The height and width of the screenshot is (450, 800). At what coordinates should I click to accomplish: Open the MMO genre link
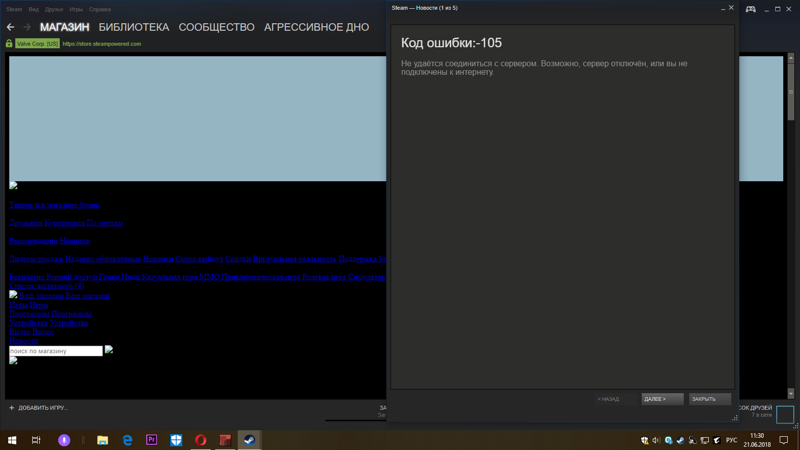pos(209,277)
